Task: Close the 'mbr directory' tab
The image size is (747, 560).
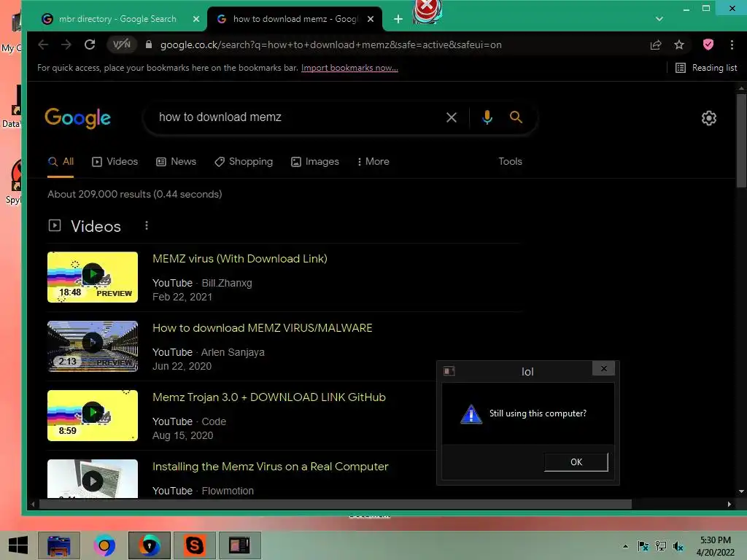Action: pos(196,19)
